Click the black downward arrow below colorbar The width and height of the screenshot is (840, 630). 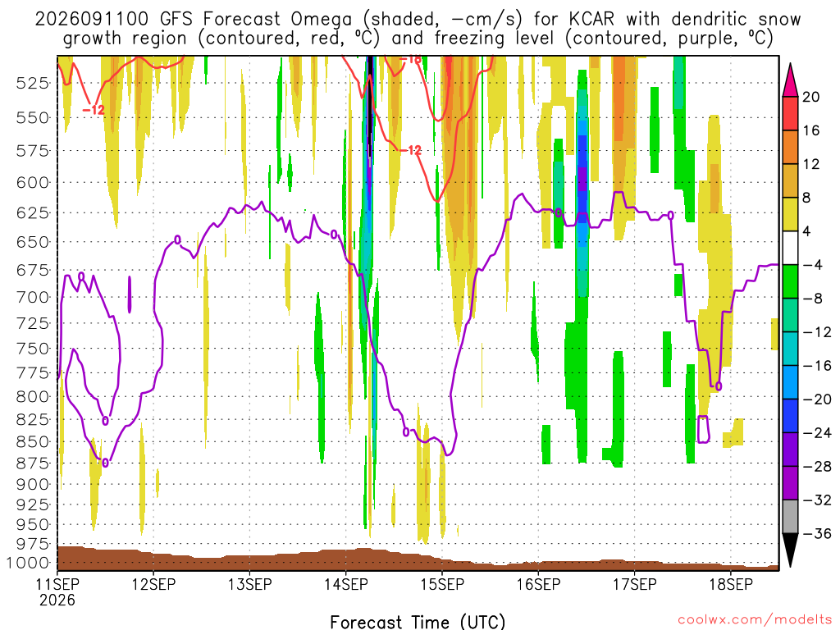pyautogui.click(x=790, y=550)
